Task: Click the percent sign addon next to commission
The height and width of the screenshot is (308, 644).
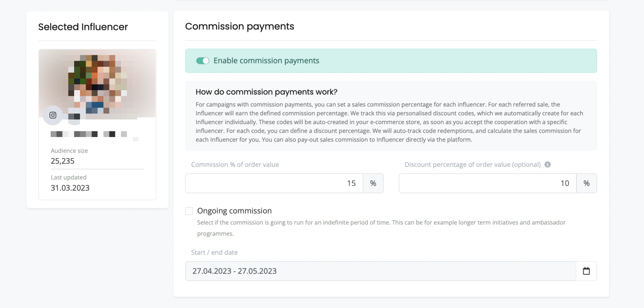Action: coord(373,183)
